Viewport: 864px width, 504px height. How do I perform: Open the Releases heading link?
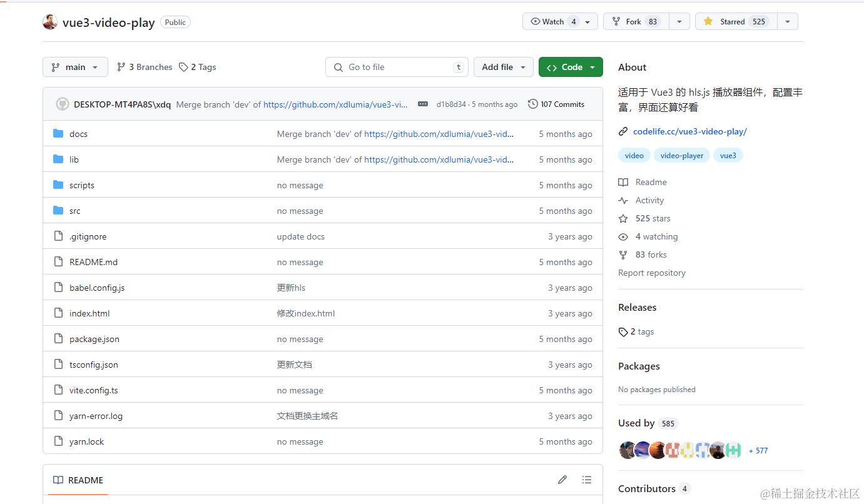pyautogui.click(x=638, y=307)
